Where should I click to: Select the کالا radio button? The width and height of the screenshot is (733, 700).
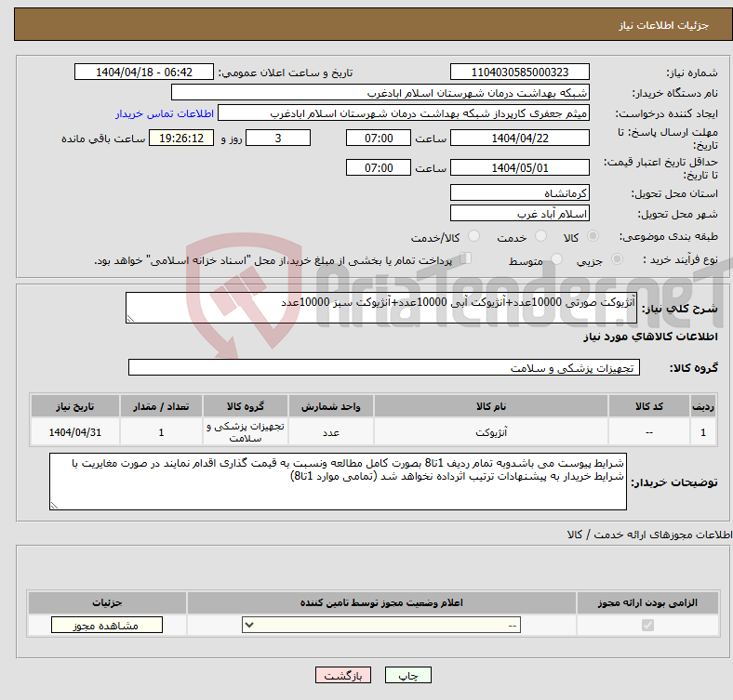tap(593, 236)
